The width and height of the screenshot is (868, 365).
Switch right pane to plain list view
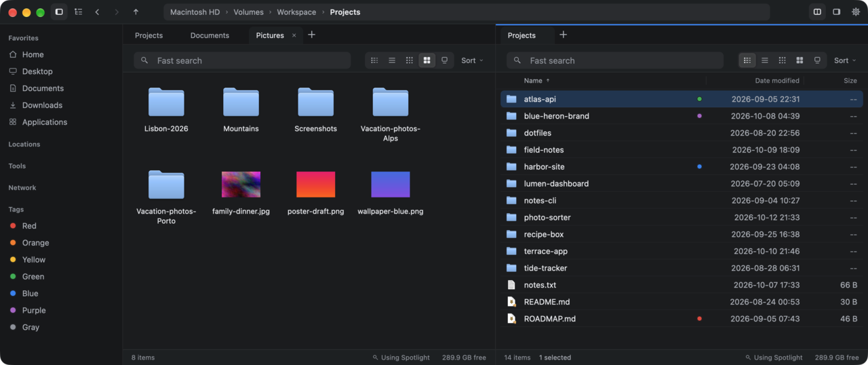[x=765, y=60]
